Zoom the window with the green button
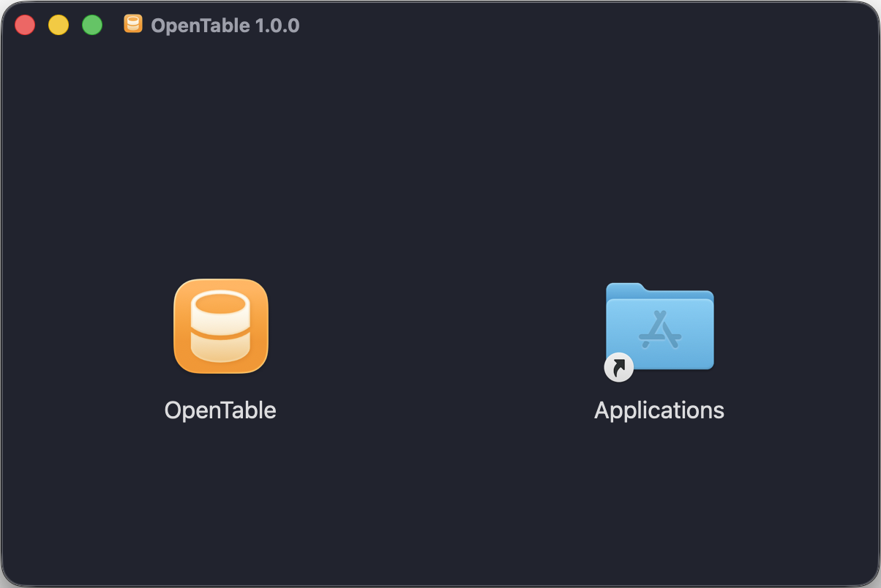This screenshot has height=588, width=881. pos(92,24)
